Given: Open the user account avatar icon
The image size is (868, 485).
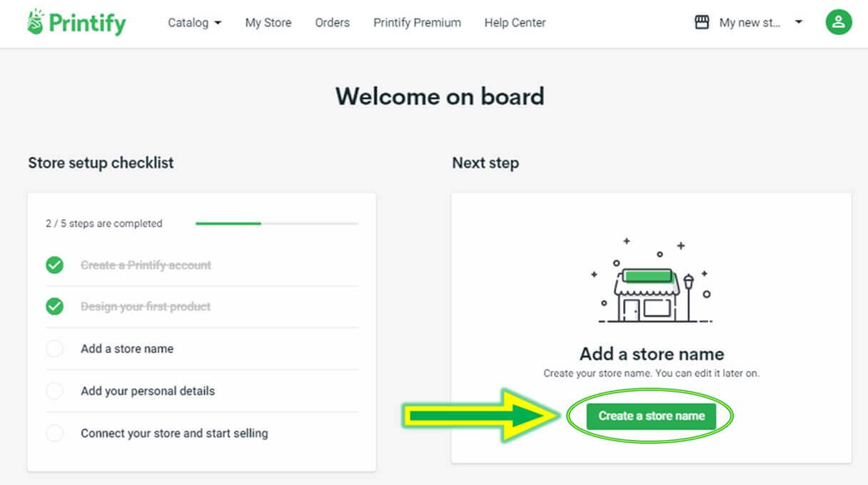Looking at the screenshot, I should [839, 22].
